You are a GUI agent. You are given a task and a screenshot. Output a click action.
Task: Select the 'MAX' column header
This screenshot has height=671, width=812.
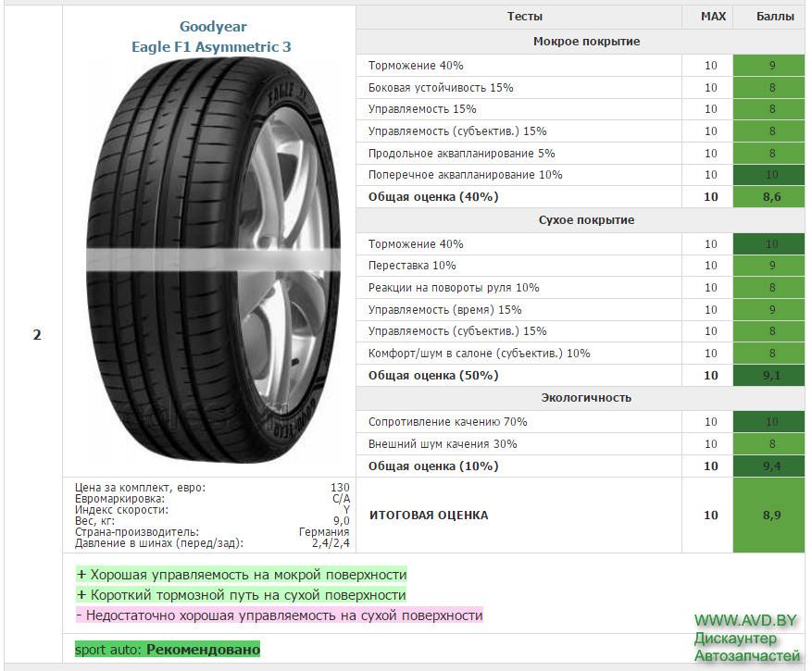(x=713, y=17)
